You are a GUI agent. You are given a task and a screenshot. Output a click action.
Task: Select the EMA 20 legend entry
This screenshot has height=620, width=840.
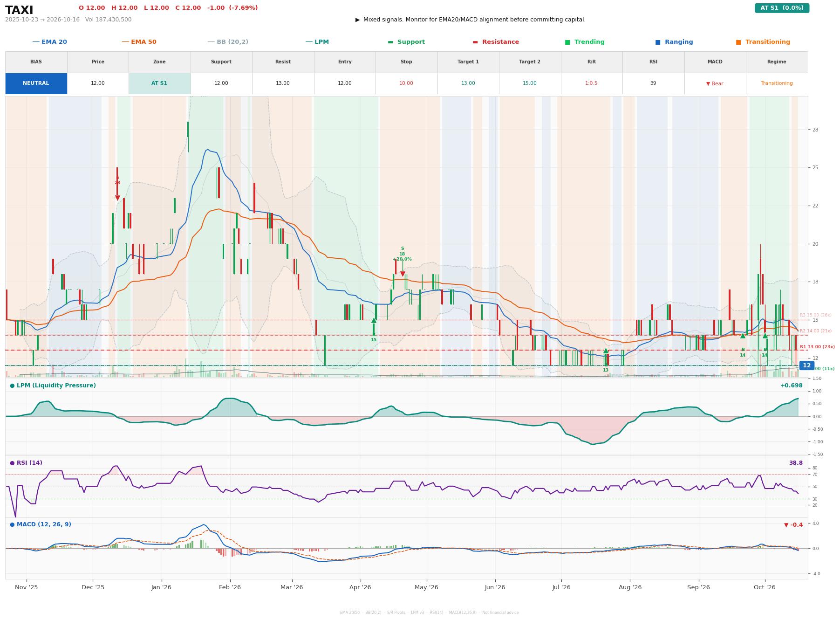pyautogui.click(x=49, y=42)
